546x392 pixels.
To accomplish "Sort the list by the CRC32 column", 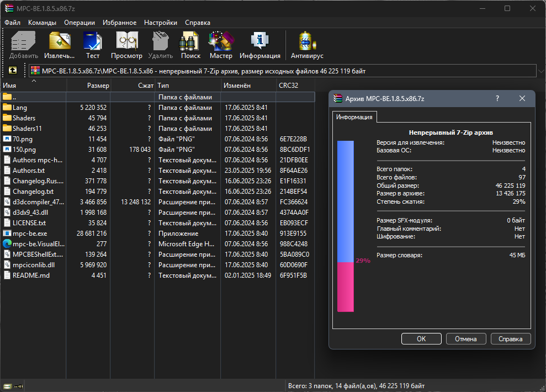I will 295,85.
